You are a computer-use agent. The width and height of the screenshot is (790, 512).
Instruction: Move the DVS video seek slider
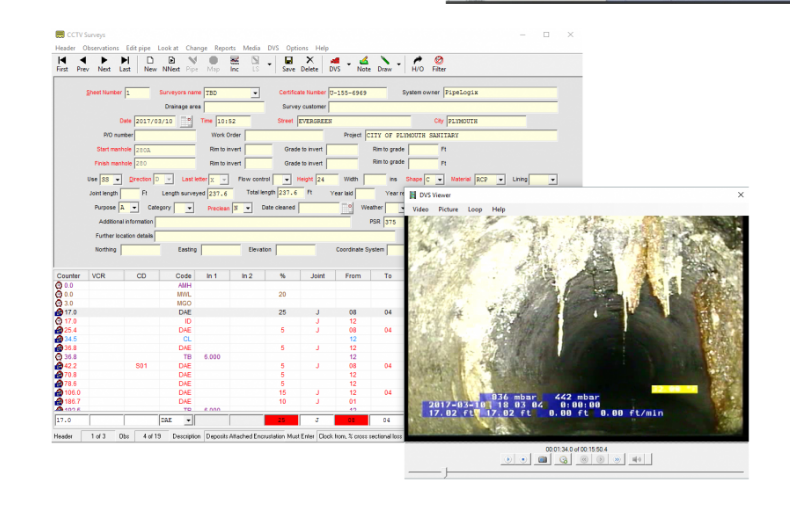point(445,472)
